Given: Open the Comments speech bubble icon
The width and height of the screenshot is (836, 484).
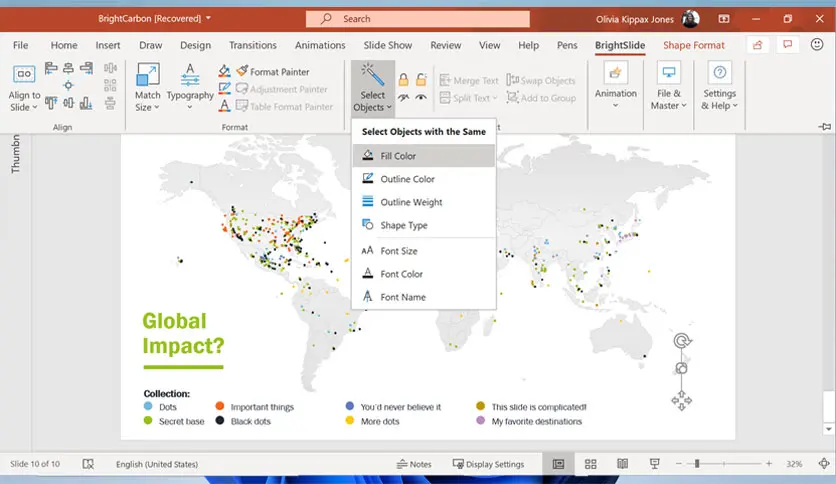Looking at the screenshot, I should coord(787,45).
